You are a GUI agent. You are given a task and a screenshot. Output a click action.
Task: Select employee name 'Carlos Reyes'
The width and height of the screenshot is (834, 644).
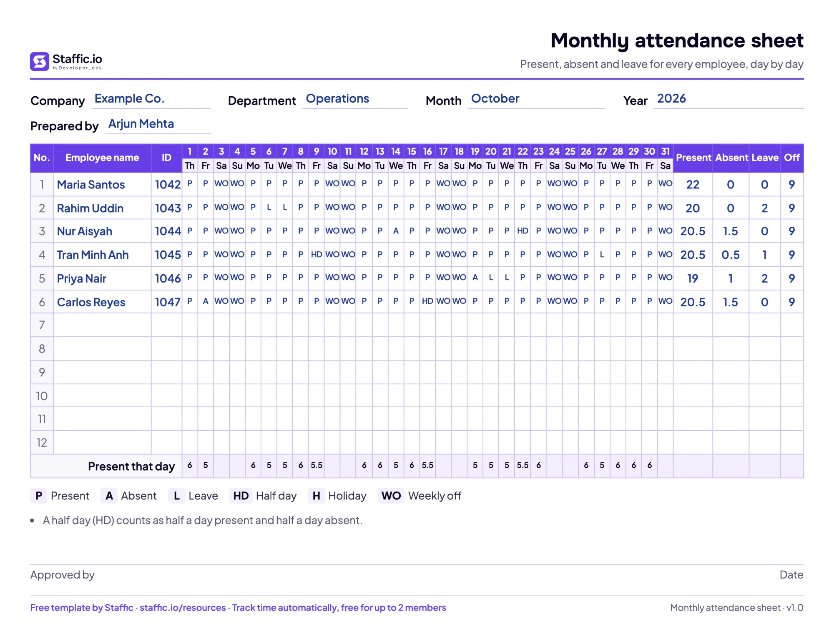(x=91, y=302)
